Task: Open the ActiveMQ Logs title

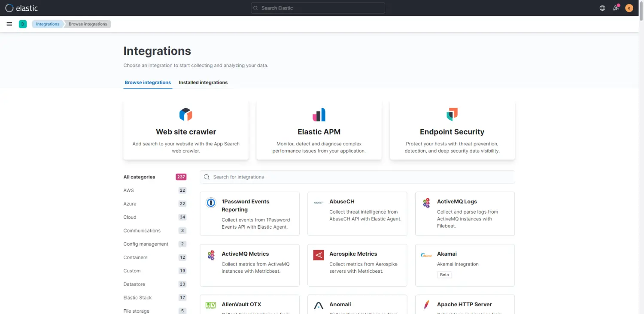Action: pyautogui.click(x=457, y=202)
